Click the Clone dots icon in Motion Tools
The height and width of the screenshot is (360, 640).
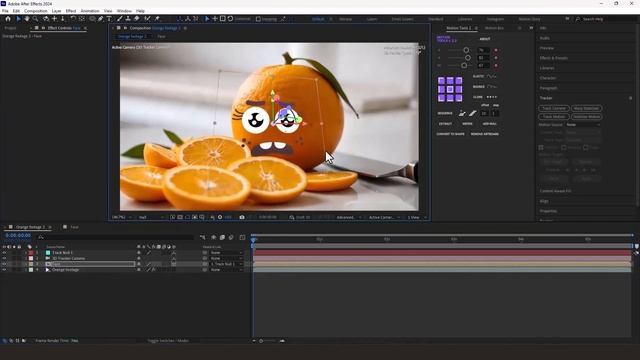491,97
